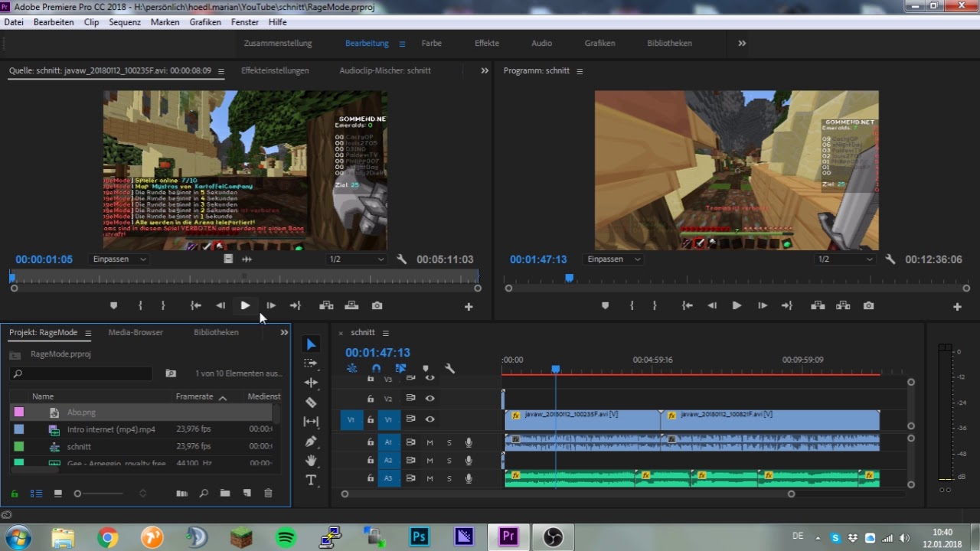The width and height of the screenshot is (980, 551).
Task: Switch to Farbe workspace
Action: (x=432, y=44)
